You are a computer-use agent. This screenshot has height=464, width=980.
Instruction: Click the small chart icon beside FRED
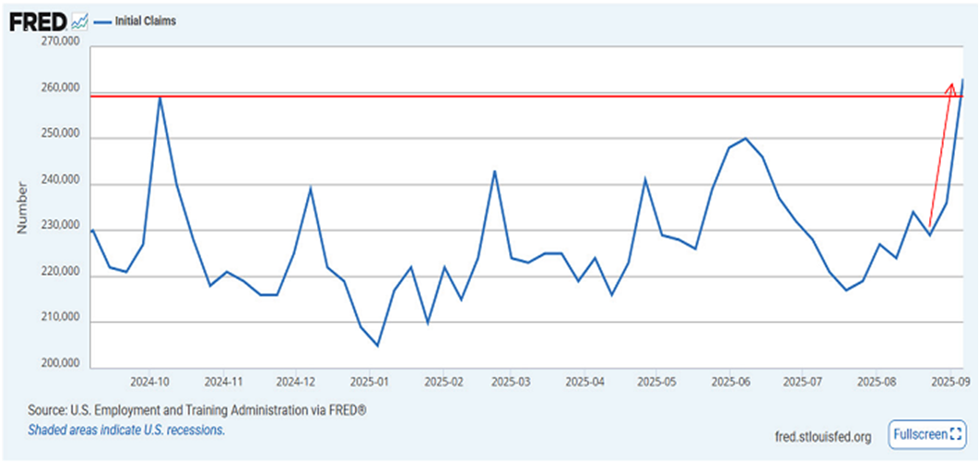click(x=80, y=22)
